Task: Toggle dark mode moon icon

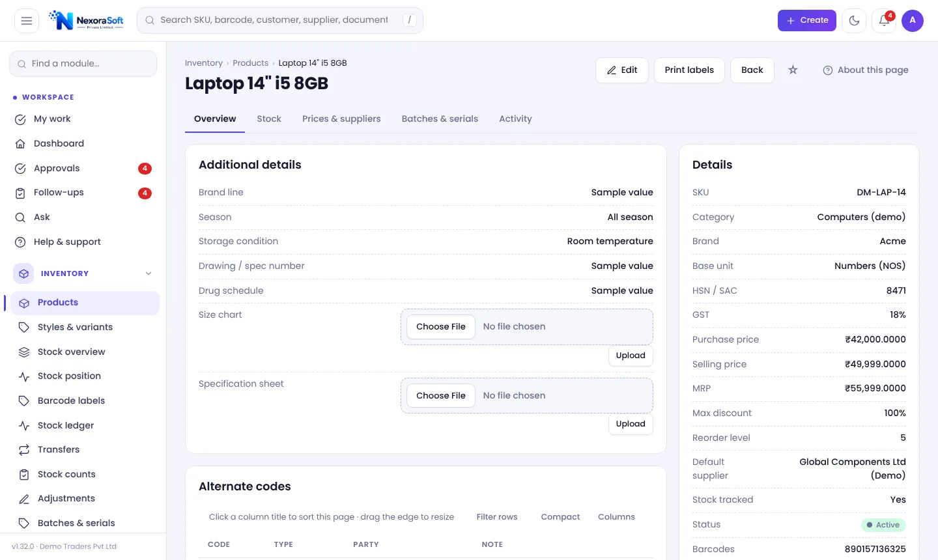Action: pyautogui.click(x=854, y=21)
